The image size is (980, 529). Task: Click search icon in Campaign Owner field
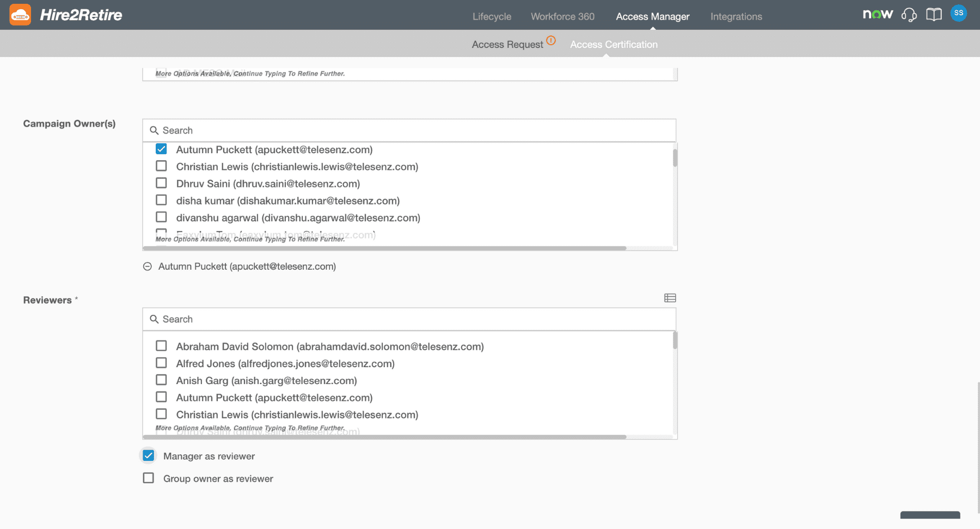154,131
